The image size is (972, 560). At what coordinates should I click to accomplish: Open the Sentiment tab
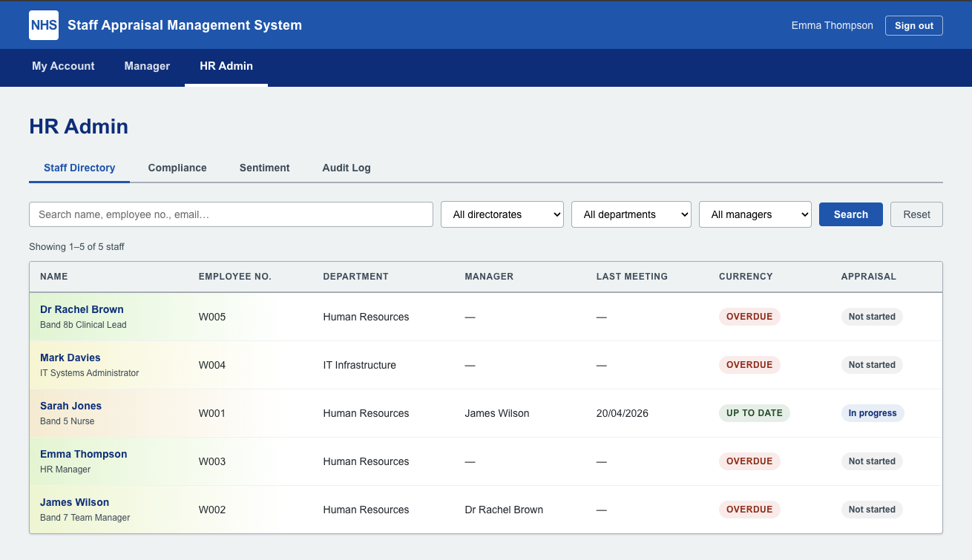coord(264,168)
